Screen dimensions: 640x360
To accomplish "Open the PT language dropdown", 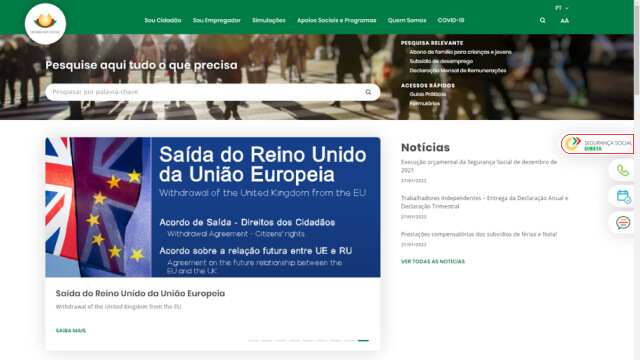I will [562, 8].
